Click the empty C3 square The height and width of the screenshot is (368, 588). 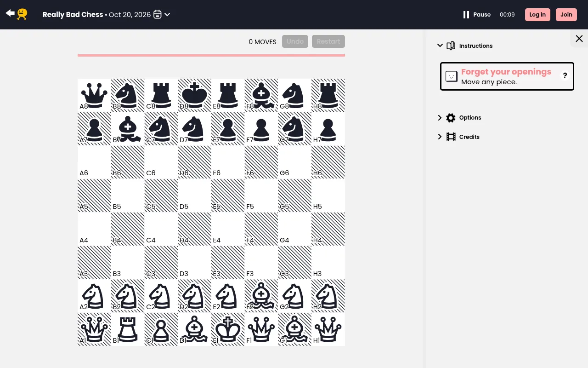point(161,263)
